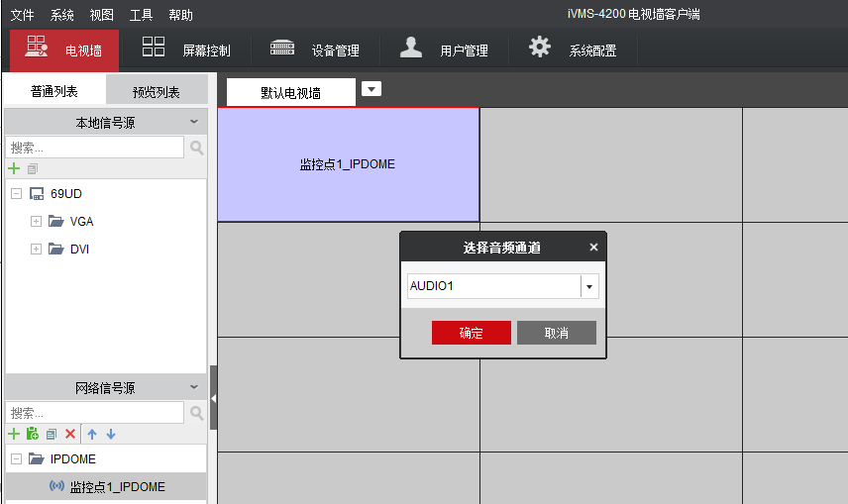The height and width of the screenshot is (504, 848).
Task: Open dropdown arrow beside 默认电视墙 tab
Action: coord(371,89)
